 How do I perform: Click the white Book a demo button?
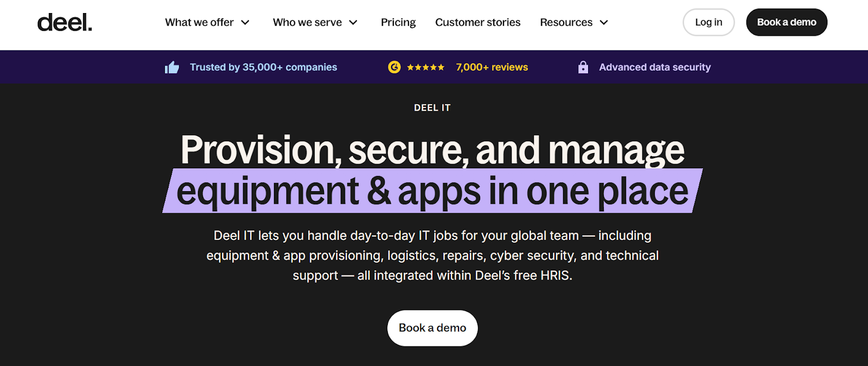click(432, 328)
